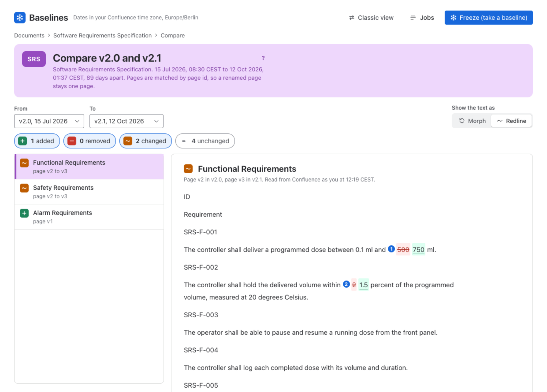Click equals icon in the 4 unchanged chip
Viewport: 547px width, 392px height.
[x=184, y=141]
